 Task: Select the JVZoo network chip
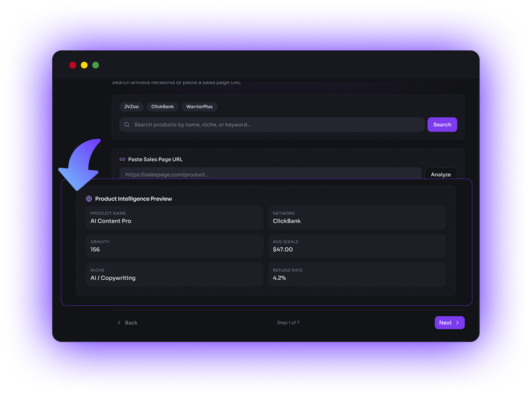[x=131, y=107]
